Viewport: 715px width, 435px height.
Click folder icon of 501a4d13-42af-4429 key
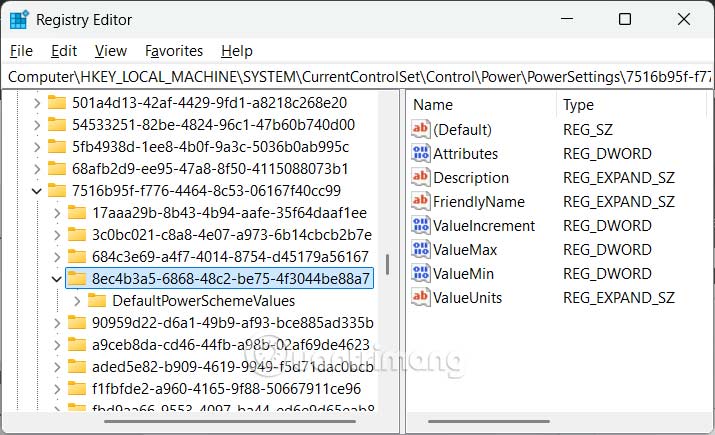click(x=57, y=102)
